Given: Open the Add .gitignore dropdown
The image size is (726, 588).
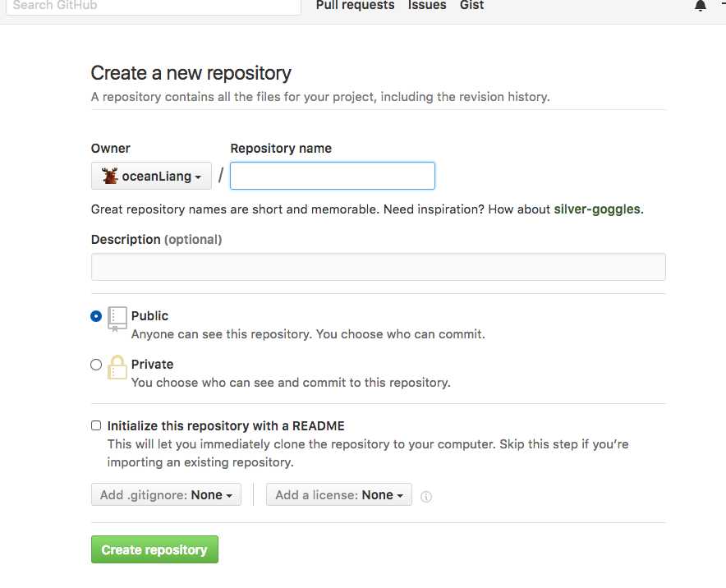Looking at the screenshot, I should [166, 494].
